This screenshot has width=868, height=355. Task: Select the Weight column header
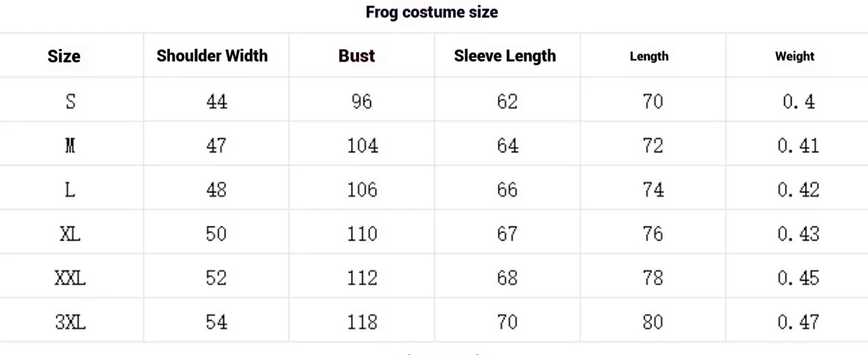795,56
